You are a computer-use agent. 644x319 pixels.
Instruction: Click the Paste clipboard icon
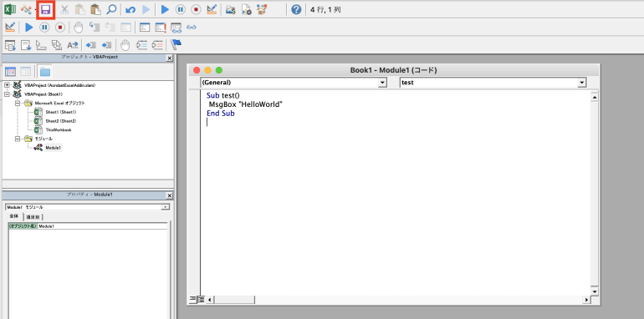click(95, 9)
